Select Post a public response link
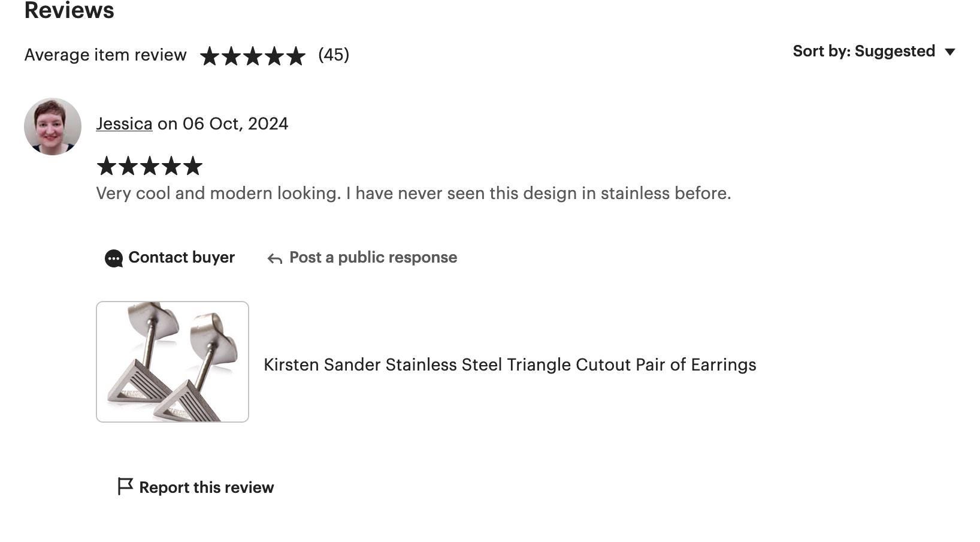This screenshot has height=542, width=980. (x=373, y=257)
